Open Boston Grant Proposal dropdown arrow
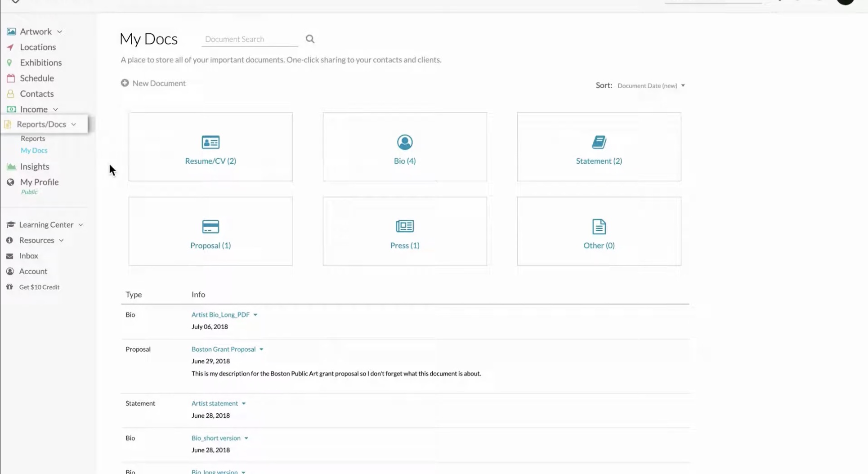This screenshot has width=868, height=474. 261,349
